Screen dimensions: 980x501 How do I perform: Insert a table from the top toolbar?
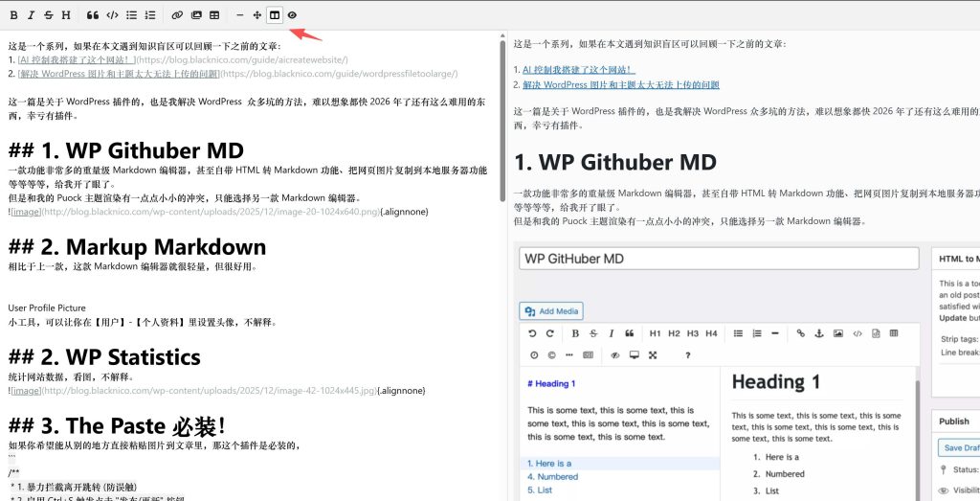click(x=214, y=15)
